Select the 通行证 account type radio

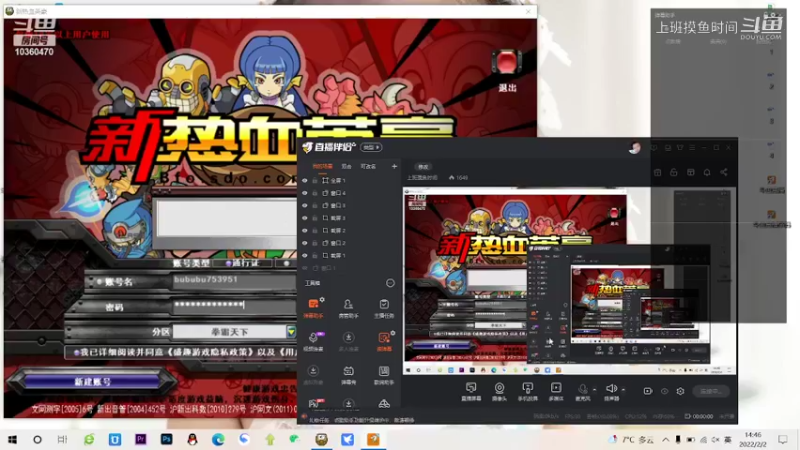[x=229, y=263]
